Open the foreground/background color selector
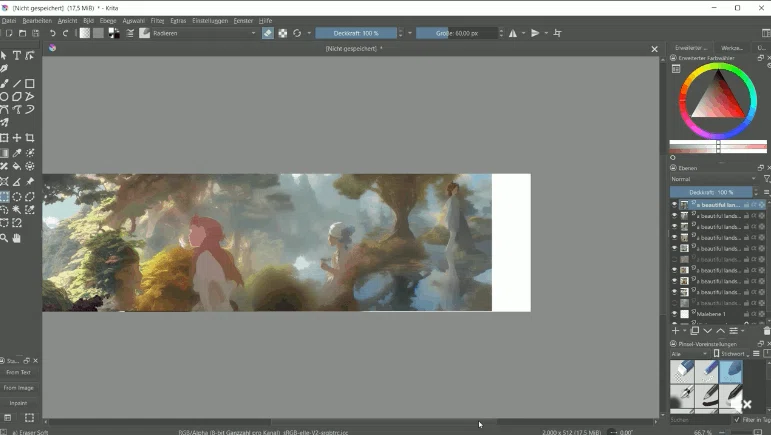Image resolution: width=771 pixels, height=435 pixels. (x=114, y=33)
